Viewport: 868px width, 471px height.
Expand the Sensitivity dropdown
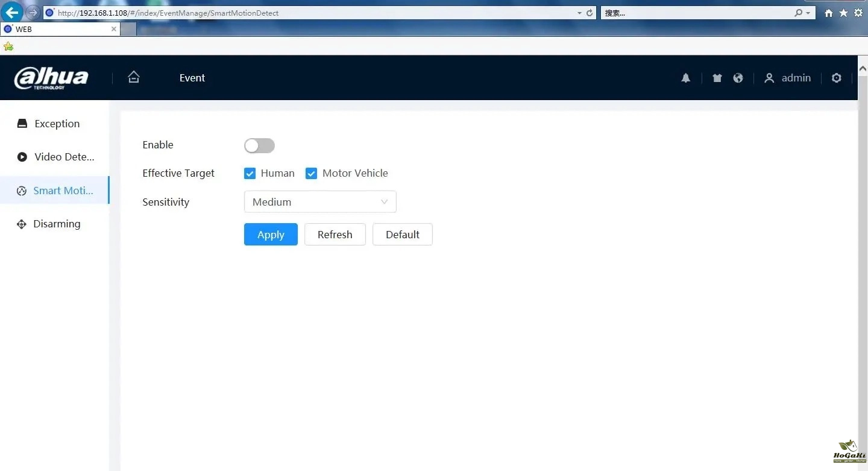320,202
